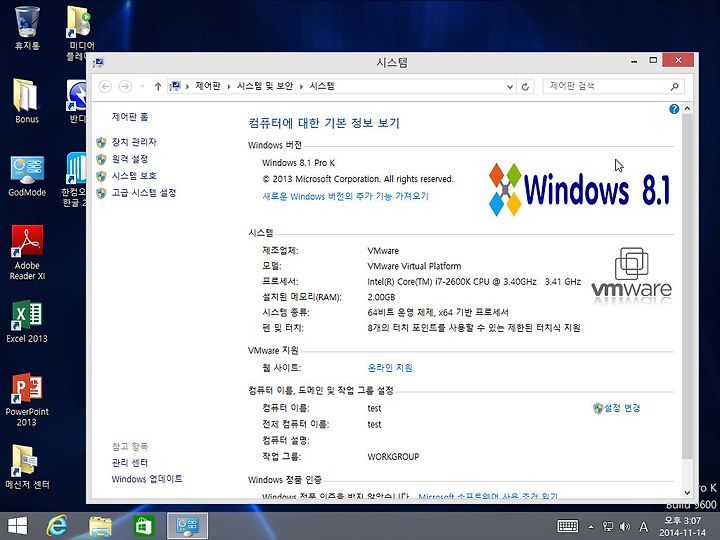The width and height of the screenshot is (720, 540).
Task: Launch Adobe Reader XI from desktop
Action: click(x=27, y=252)
